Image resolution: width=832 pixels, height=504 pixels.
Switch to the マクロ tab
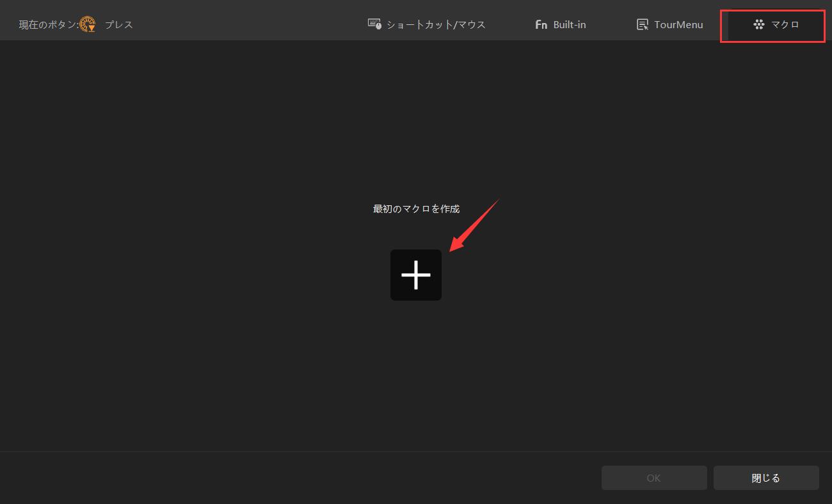pos(776,24)
